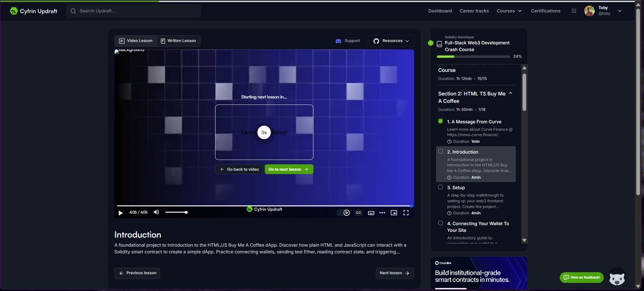Click the bear mascot chat icon
Image resolution: width=644 pixels, height=291 pixels.
click(x=617, y=277)
